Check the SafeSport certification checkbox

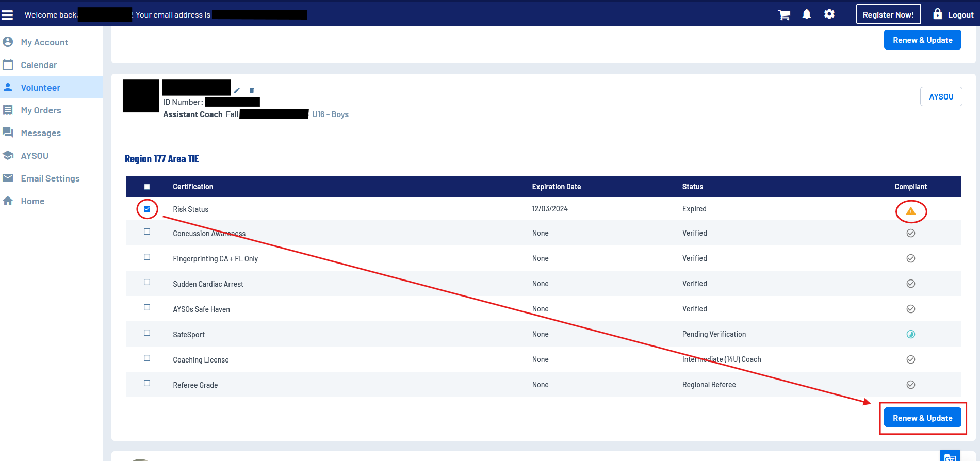[147, 333]
